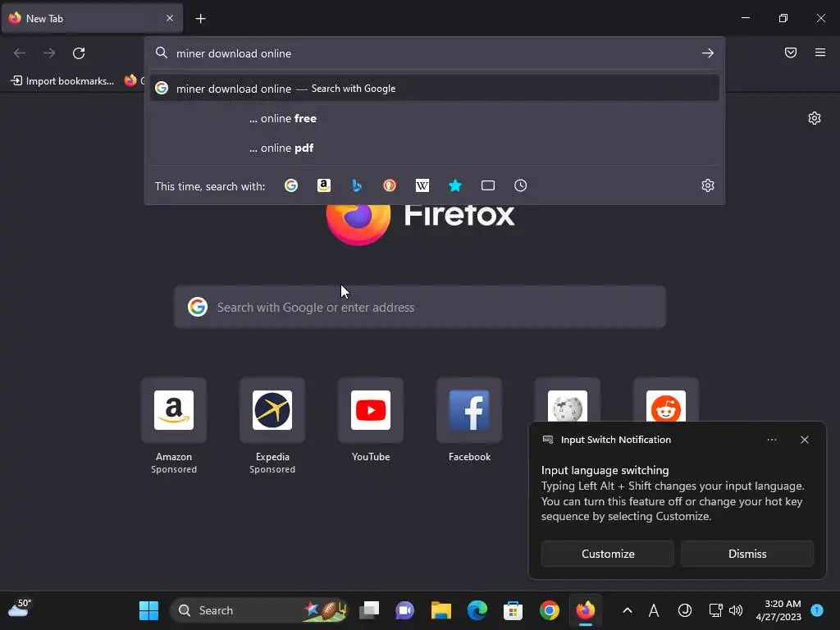The height and width of the screenshot is (630, 840).
Task: Open Microsoft Store from taskbar
Action: pyautogui.click(x=513, y=610)
